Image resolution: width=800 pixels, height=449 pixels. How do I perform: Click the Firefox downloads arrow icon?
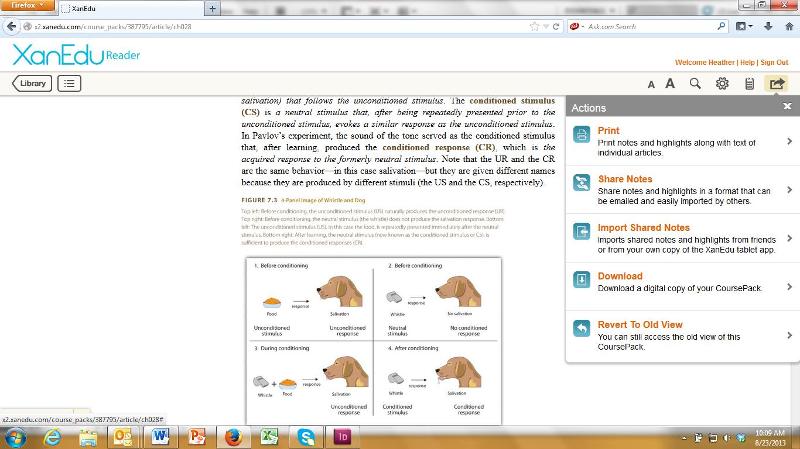769,26
